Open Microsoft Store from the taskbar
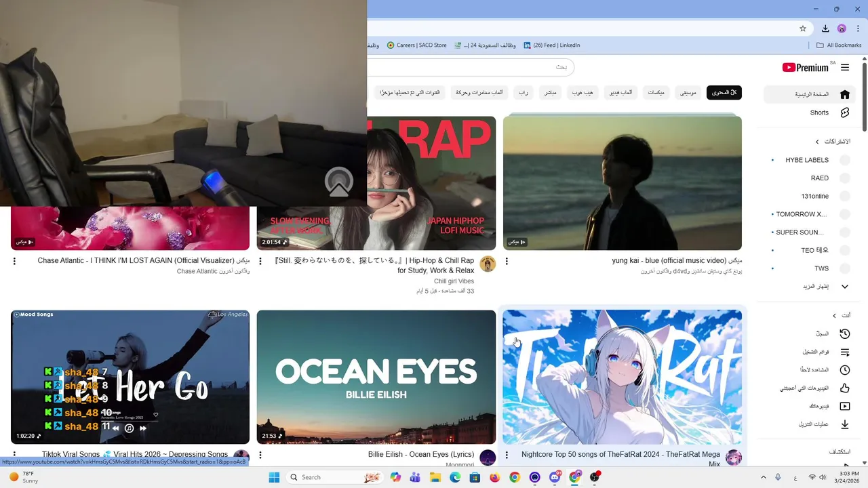The image size is (868, 488). pos(475,477)
